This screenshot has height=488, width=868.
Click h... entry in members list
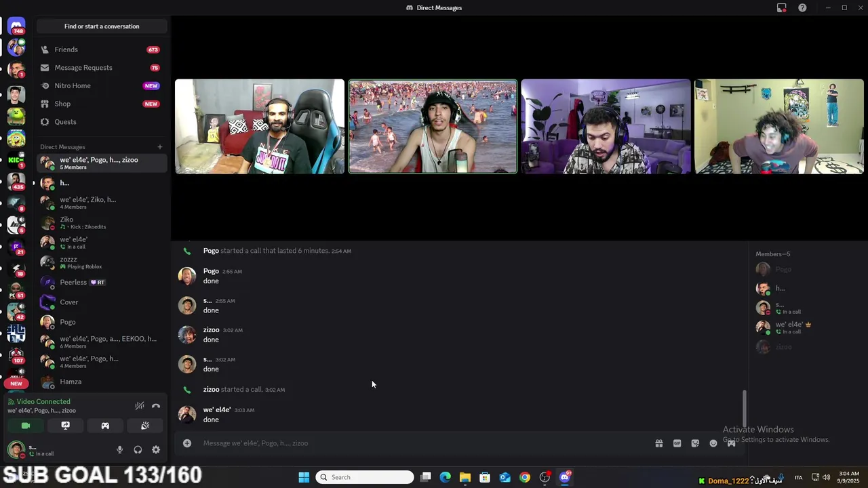point(807,289)
